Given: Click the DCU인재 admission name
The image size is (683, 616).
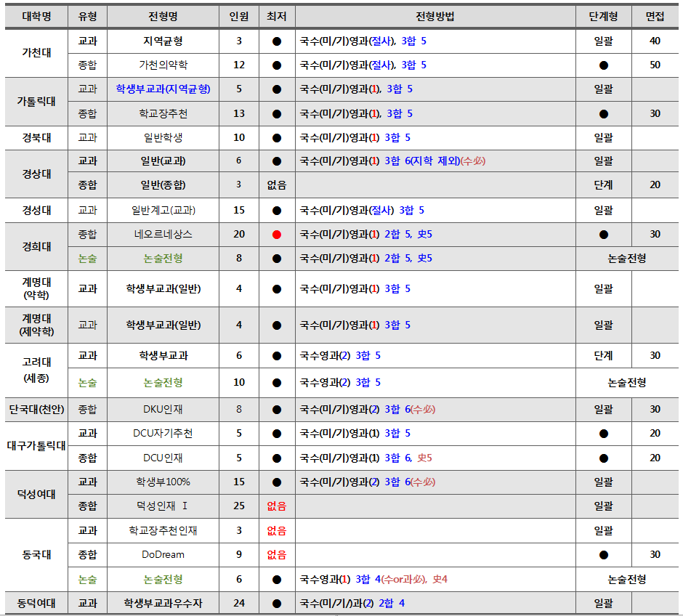Looking at the screenshot, I should pos(163,458).
